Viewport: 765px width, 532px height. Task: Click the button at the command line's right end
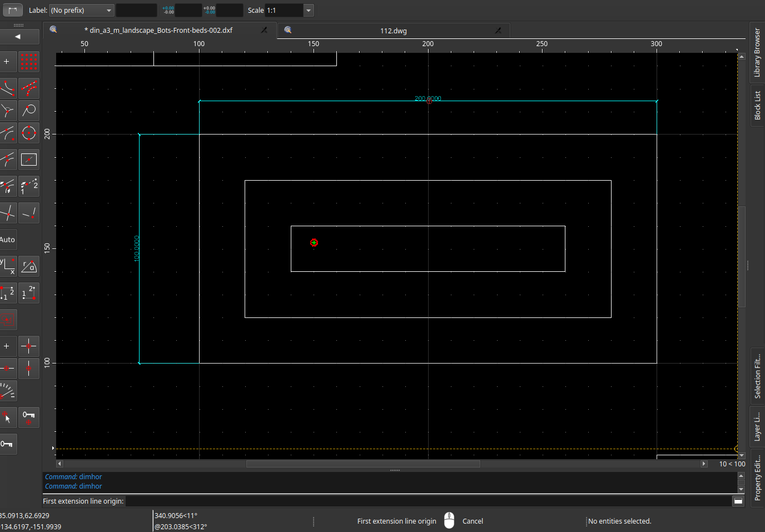pos(738,501)
